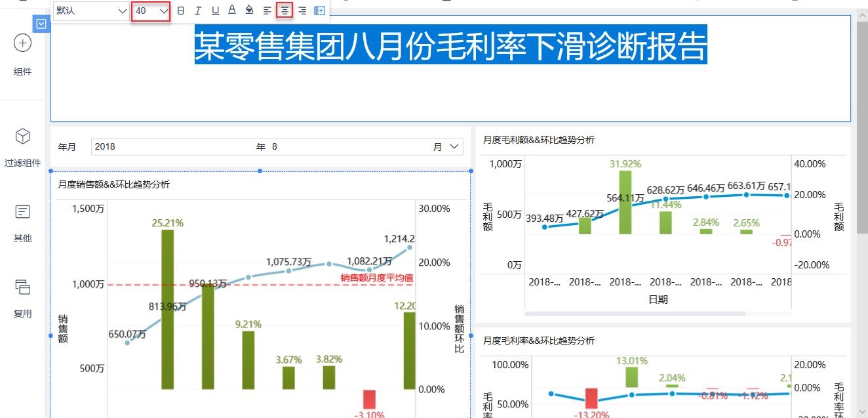The image size is (868, 418).
Task: Toggle italic formatting in text toolbar
Action: [198, 10]
